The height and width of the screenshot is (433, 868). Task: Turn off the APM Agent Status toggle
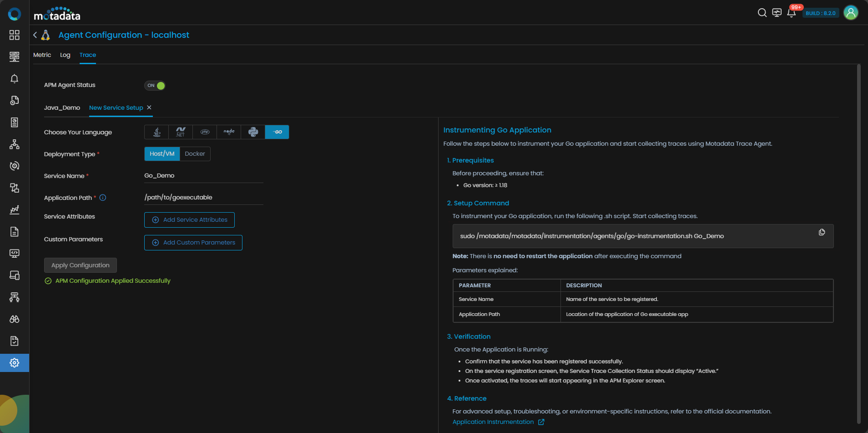155,86
